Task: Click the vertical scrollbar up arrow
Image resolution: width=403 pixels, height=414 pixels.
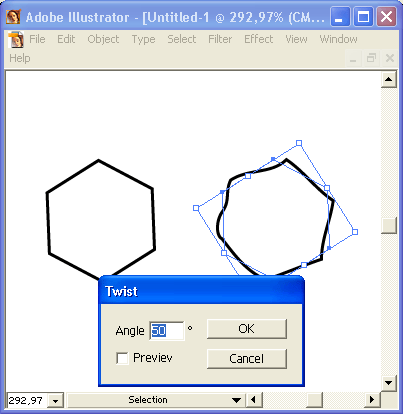Action: (x=388, y=79)
